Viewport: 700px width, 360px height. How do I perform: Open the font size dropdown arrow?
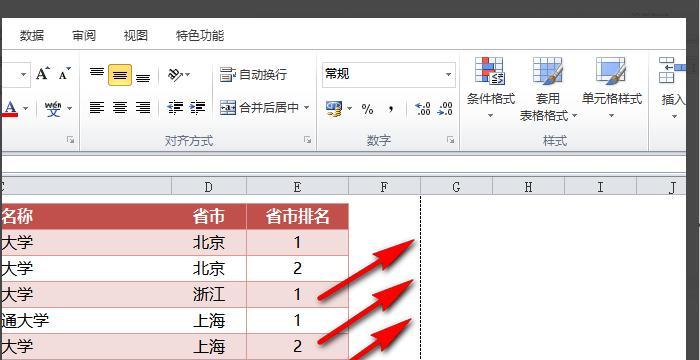coord(24,75)
